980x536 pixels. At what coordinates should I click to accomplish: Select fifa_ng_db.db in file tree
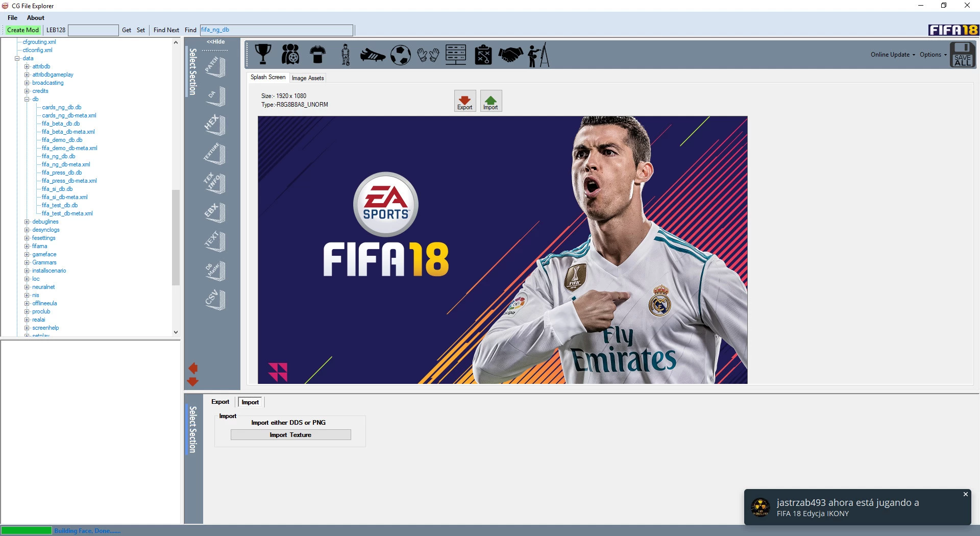point(59,156)
